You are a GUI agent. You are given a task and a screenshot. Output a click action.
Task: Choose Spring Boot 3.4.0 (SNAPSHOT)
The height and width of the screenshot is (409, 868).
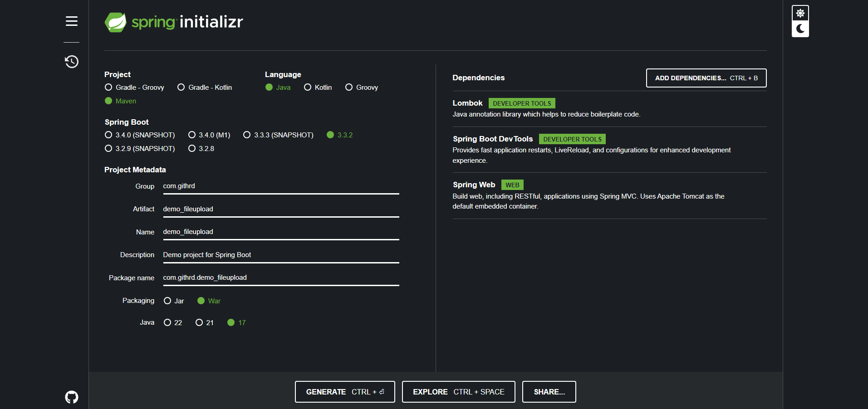pyautogui.click(x=140, y=135)
